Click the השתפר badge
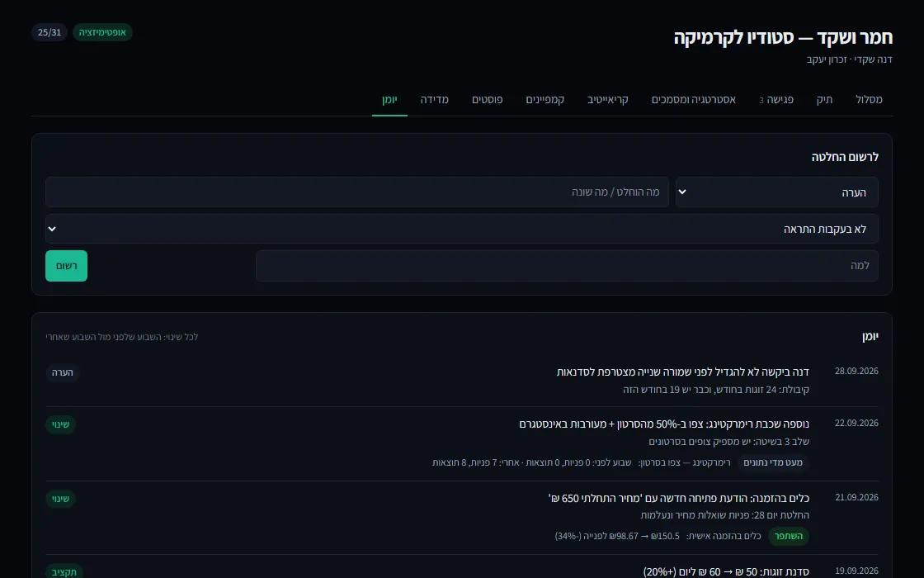This screenshot has height=578, width=924. (789, 536)
